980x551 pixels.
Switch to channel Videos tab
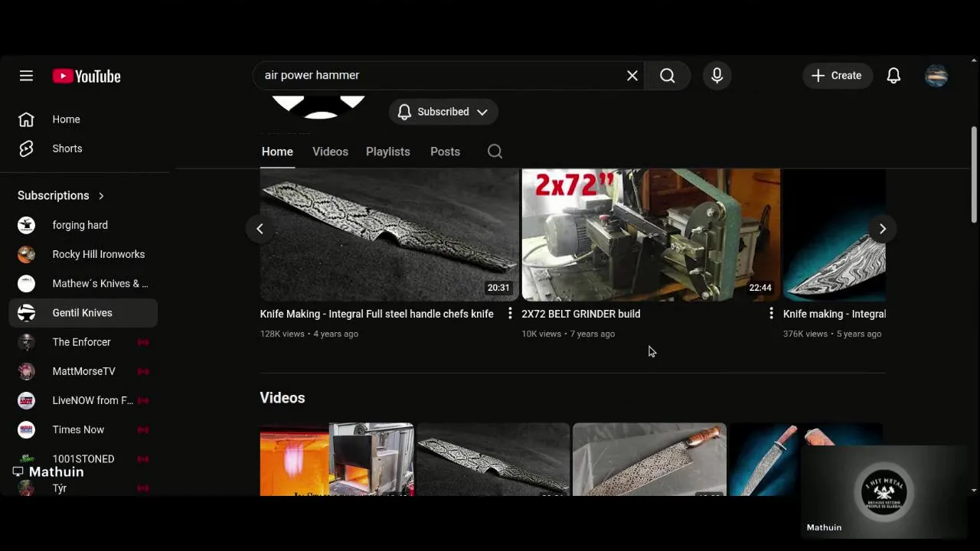click(x=330, y=152)
